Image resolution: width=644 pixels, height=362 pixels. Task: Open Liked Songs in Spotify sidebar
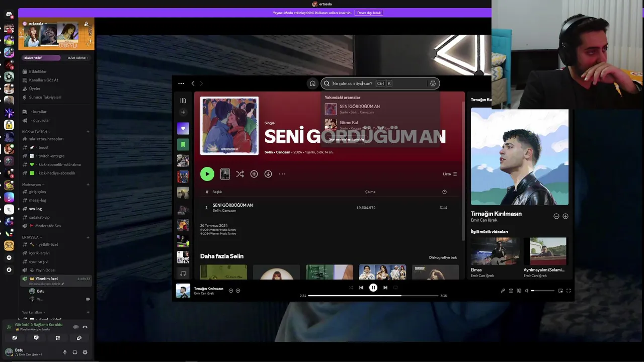[183, 128]
